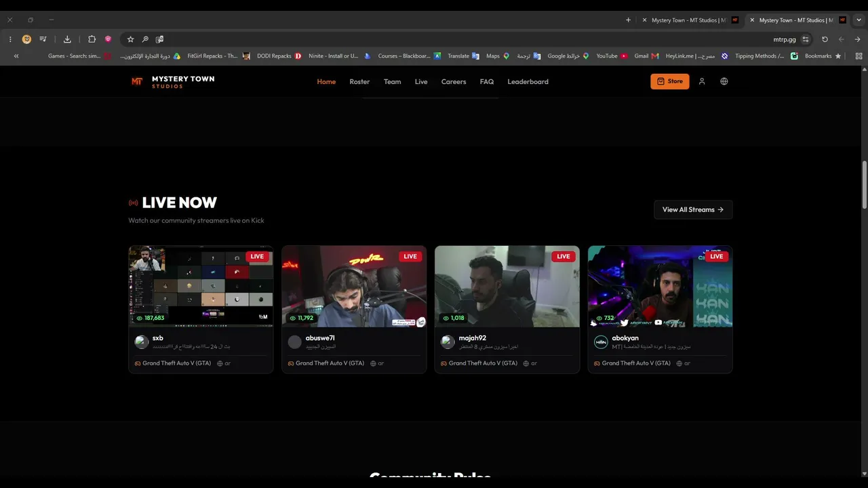Open the browser three-dot menu
The height and width of the screenshot is (488, 868).
10,39
